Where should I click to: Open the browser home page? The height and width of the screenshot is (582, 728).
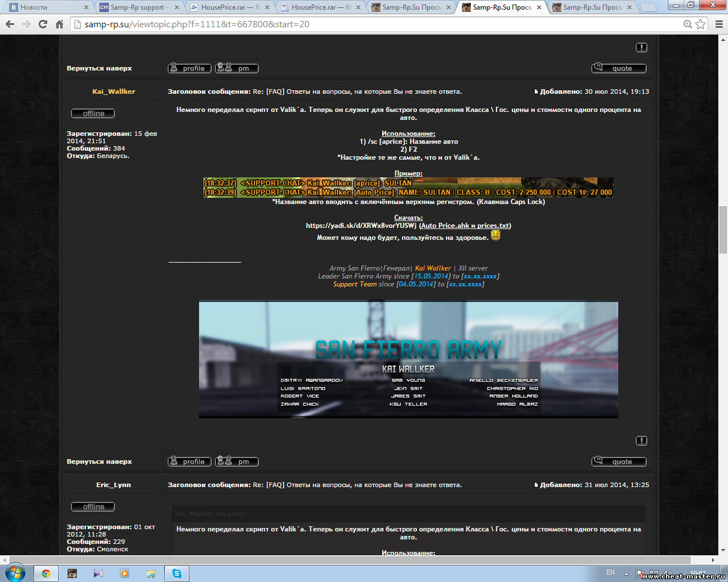tap(59, 24)
